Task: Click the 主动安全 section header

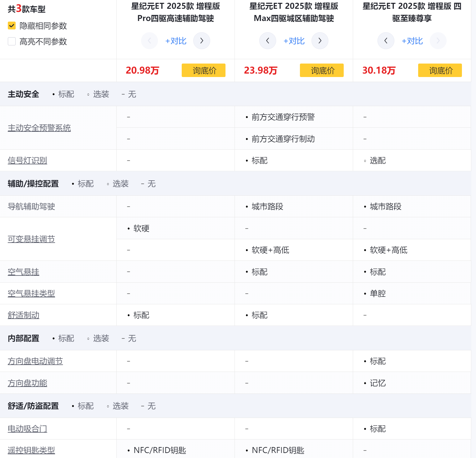Action: pos(23,94)
